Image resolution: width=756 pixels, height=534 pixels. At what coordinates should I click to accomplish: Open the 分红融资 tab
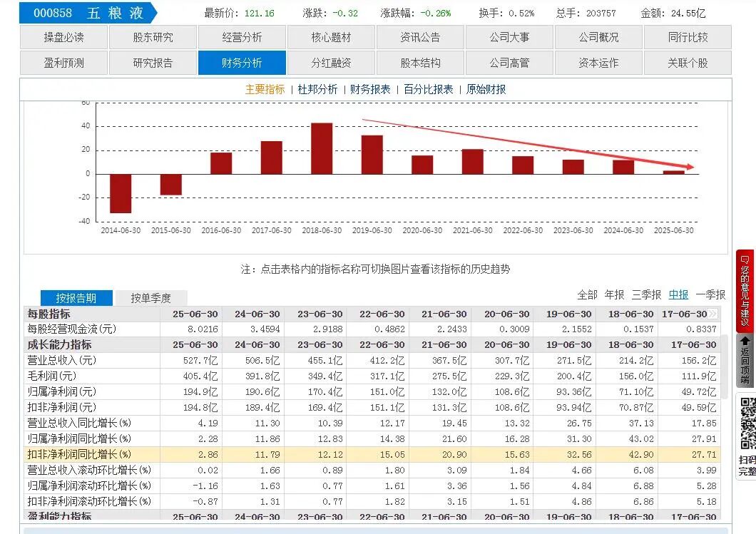click(331, 63)
